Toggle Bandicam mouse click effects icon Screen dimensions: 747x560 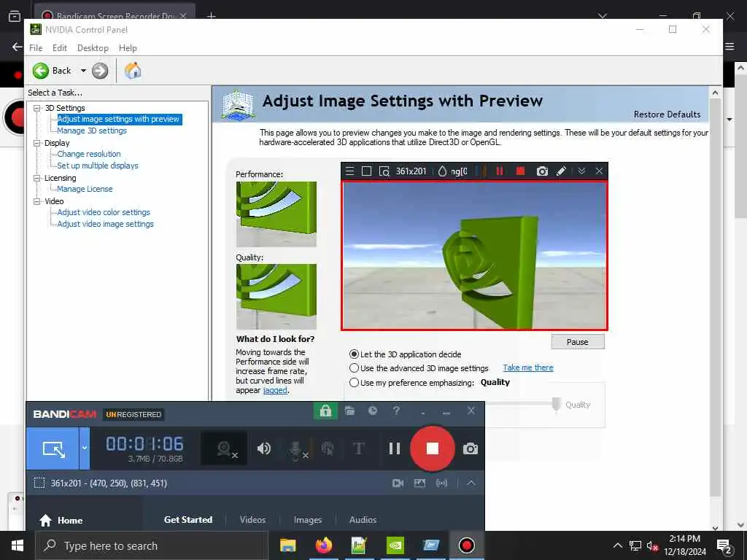tap(328, 448)
